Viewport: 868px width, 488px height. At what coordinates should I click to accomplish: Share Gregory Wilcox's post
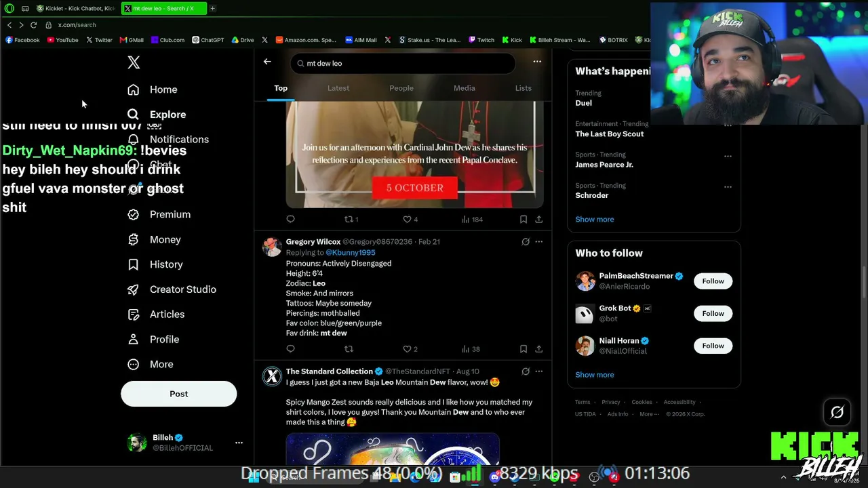click(x=538, y=349)
